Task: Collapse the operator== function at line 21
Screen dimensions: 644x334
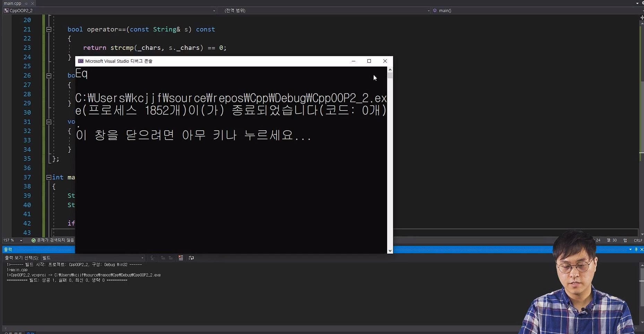Action: (49, 29)
